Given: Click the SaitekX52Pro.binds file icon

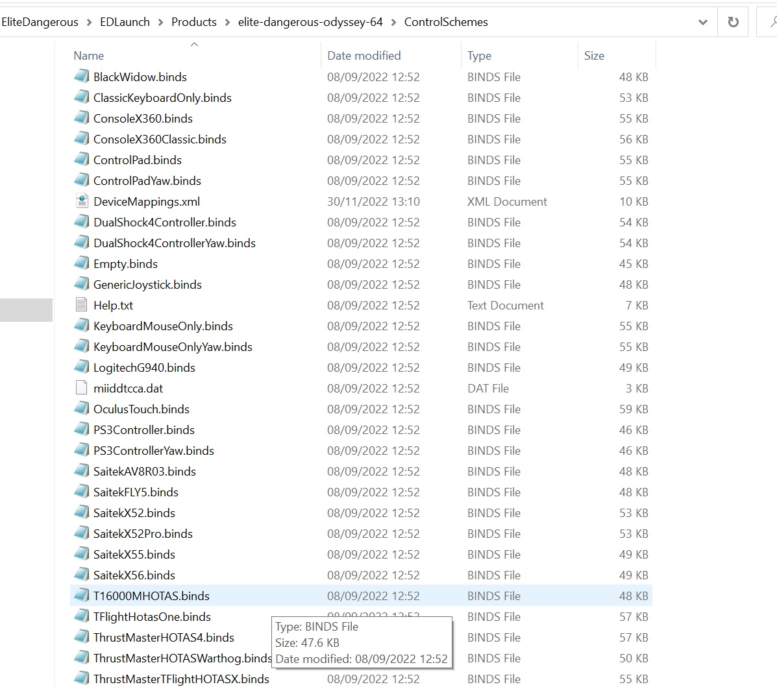Looking at the screenshot, I should [82, 533].
